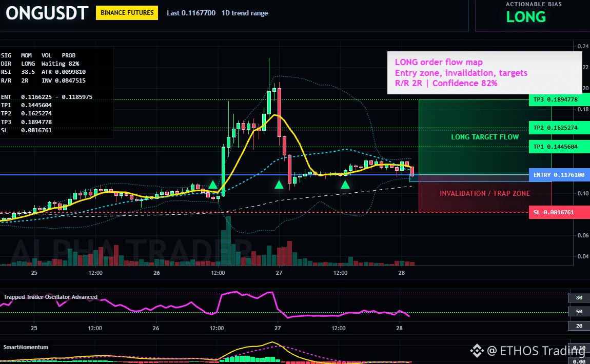
Task: Click TP1 0.1445604 in the left stats table
Action: [26, 105]
